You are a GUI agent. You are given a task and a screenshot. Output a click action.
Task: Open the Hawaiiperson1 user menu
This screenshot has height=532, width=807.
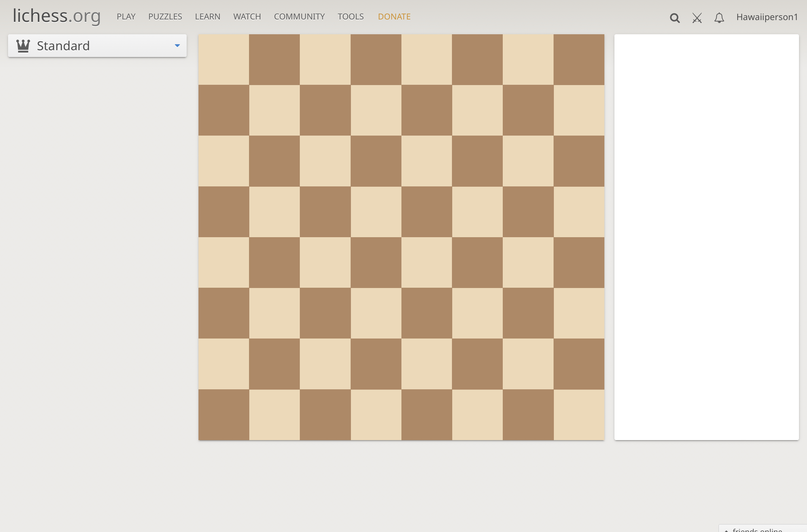[x=767, y=17]
